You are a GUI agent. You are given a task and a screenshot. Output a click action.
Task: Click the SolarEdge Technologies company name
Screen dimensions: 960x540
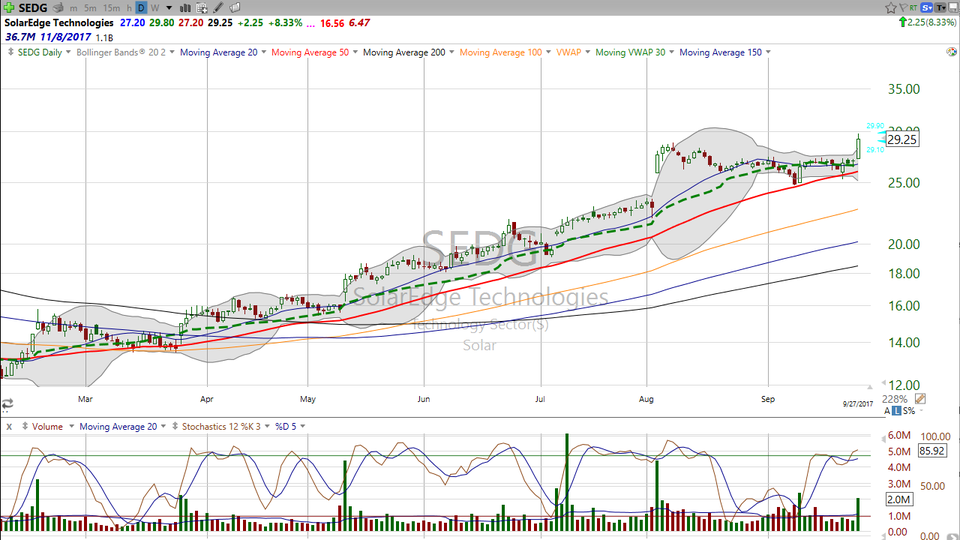(59, 23)
